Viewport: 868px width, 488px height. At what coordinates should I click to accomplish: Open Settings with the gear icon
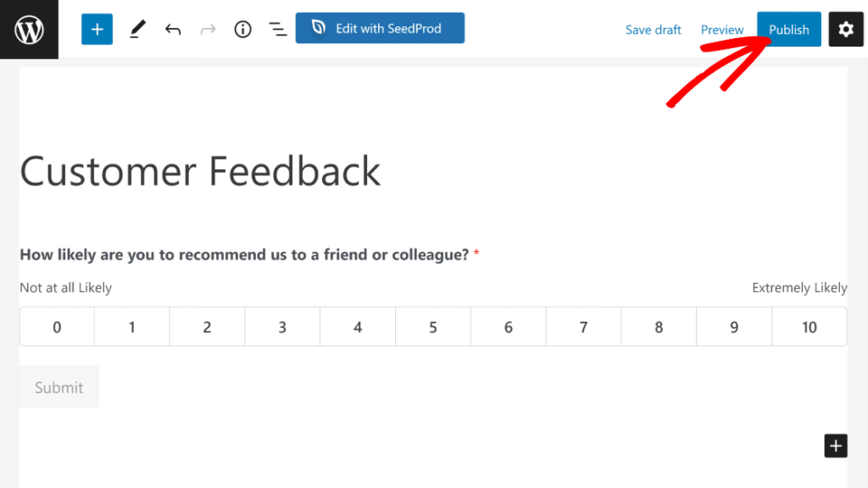pos(845,29)
